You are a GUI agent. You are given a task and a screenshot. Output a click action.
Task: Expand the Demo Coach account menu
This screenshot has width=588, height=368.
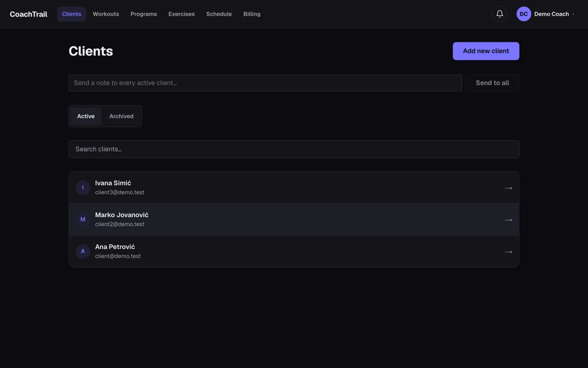pyautogui.click(x=546, y=14)
